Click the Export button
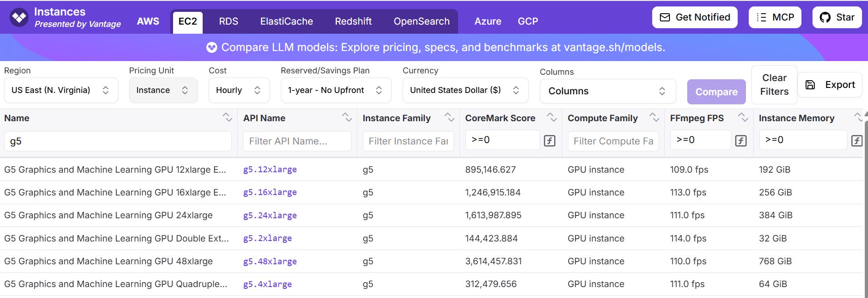This screenshot has width=868, height=298. tap(830, 85)
